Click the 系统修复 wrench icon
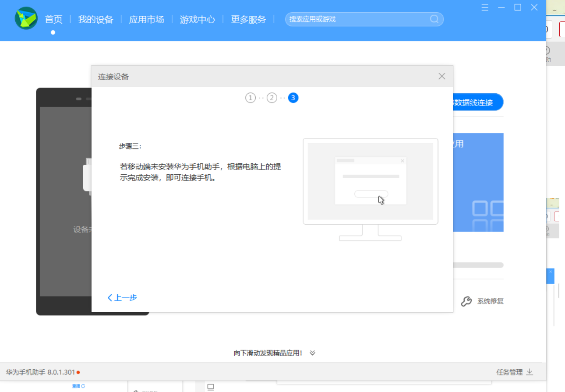 click(x=466, y=301)
